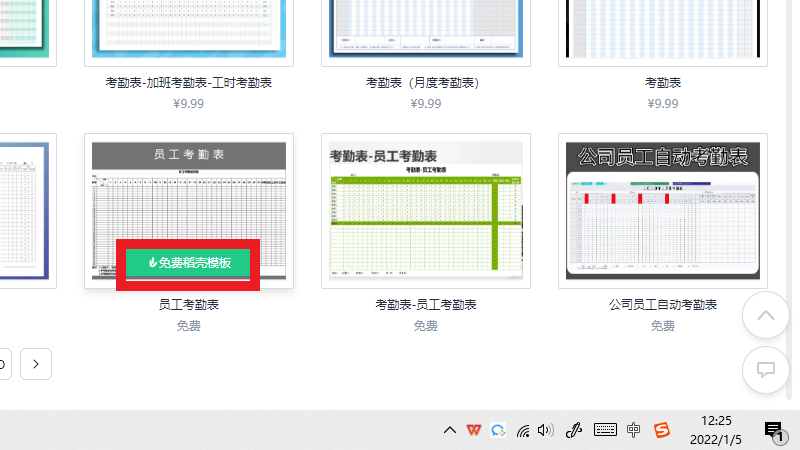The width and height of the screenshot is (800, 450).
Task: Open the feedback chat bubble button
Action: [766, 369]
